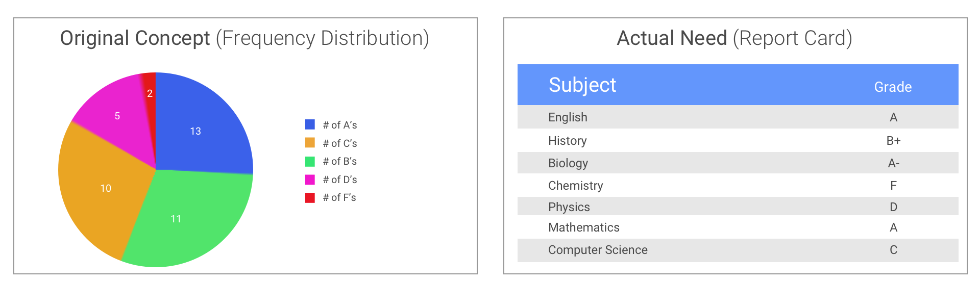Click the magenta # of D's legend swatch
Viewport: 980px width, 306px height.
tap(310, 180)
